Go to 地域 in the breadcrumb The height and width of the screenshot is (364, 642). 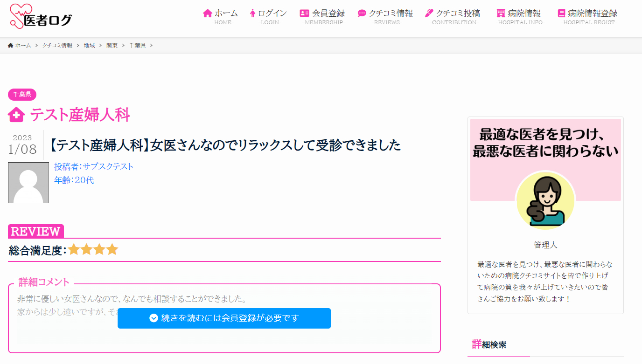90,45
